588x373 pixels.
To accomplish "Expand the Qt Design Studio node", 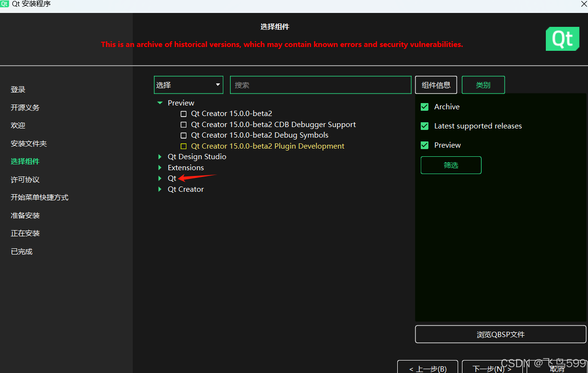I will pos(160,157).
